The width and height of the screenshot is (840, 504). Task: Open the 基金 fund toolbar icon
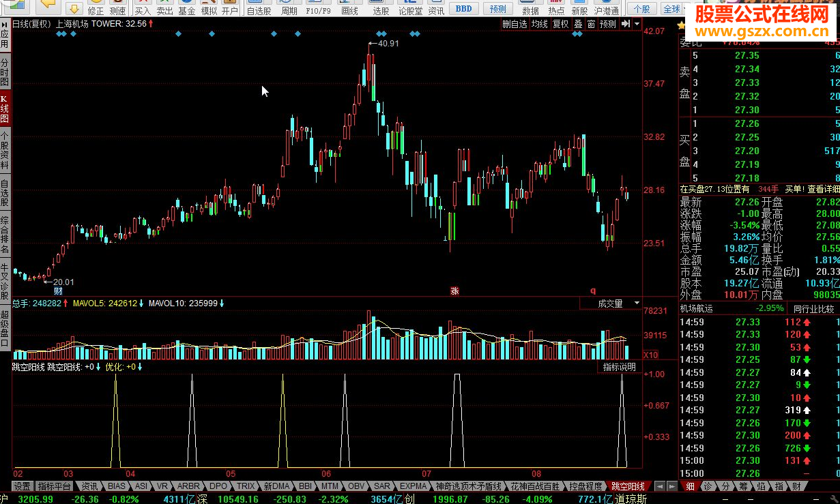tap(186, 8)
